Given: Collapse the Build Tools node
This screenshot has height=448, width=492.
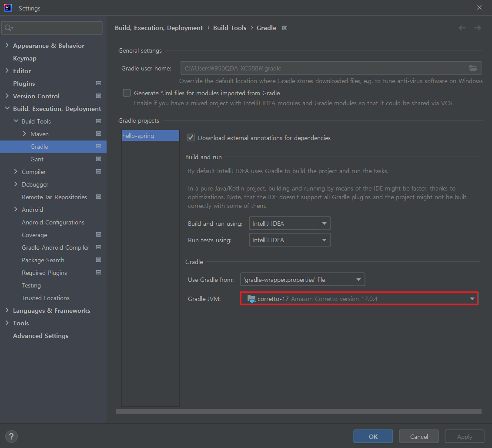Looking at the screenshot, I should point(16,121).
